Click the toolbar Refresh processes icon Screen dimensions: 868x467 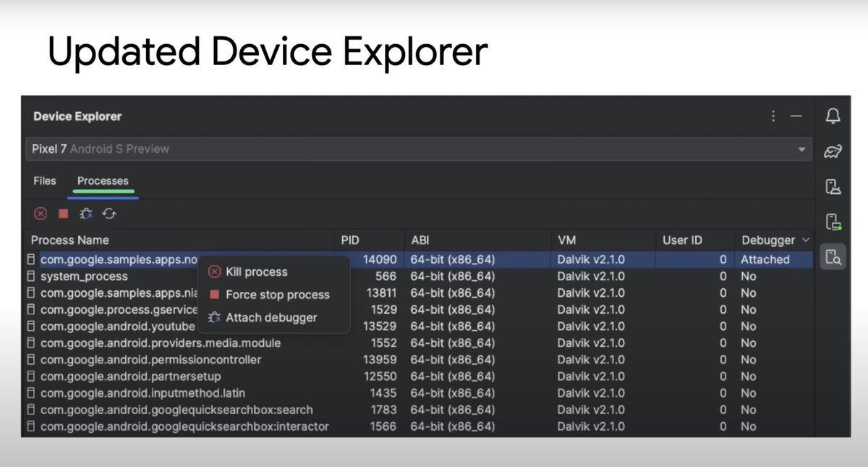point(109,214)
